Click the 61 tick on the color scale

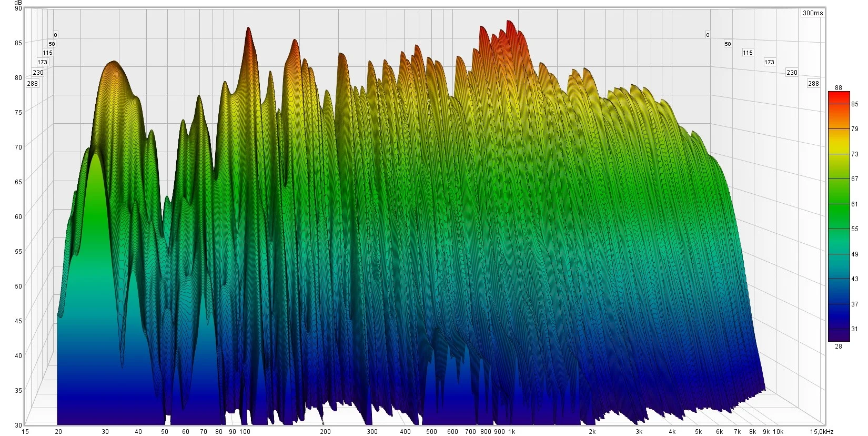coord(855,204)
